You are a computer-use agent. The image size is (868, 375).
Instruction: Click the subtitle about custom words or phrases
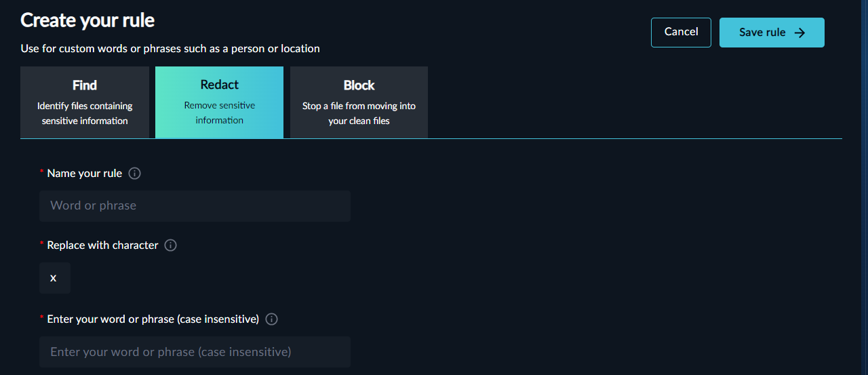(170, 49)
